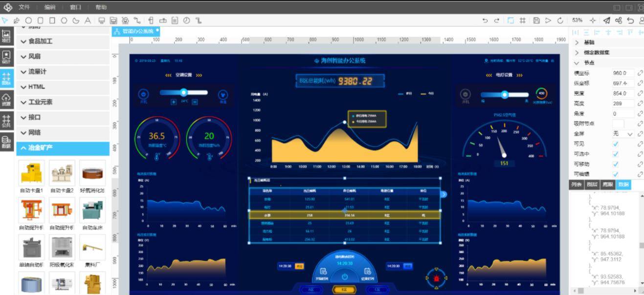Toggle the 可选中 checkbox
The image size is (644, 295).
pos(616,154)
